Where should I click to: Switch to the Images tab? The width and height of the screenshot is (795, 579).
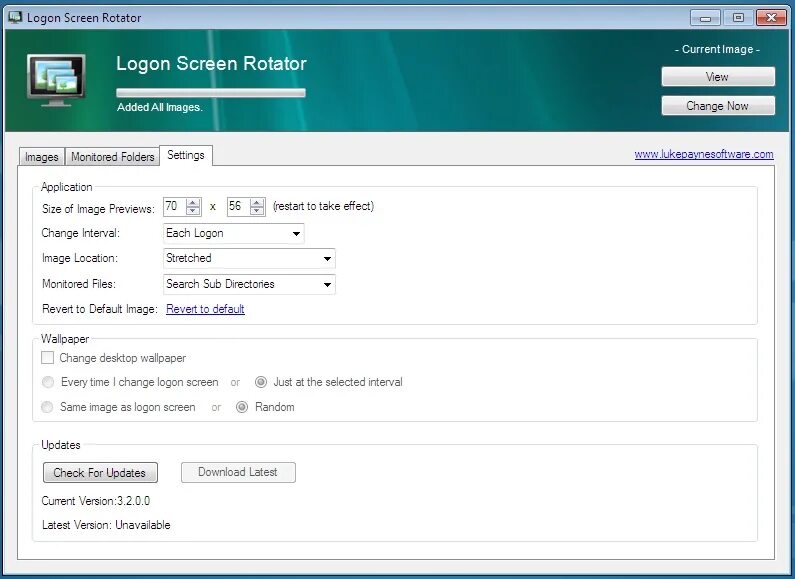pyautogui.click(x=42, y=157)
